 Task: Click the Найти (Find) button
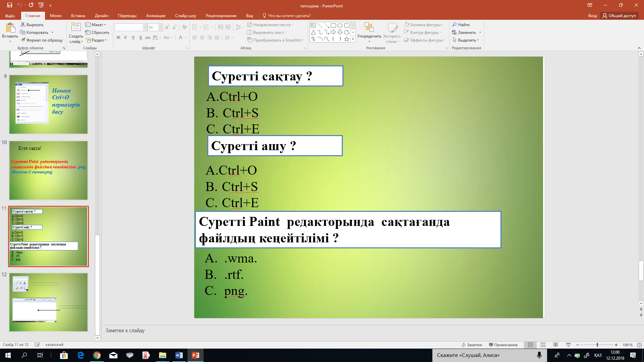click(x=461, y=25)
